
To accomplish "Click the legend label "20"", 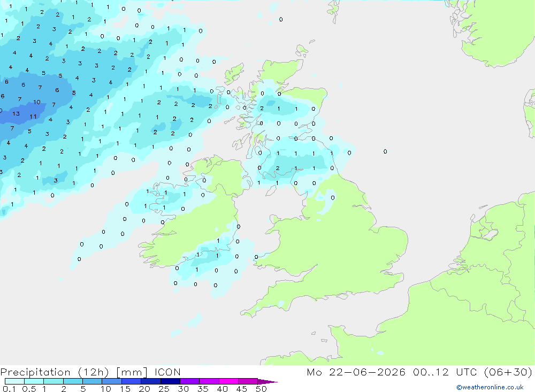I will 144,389.
